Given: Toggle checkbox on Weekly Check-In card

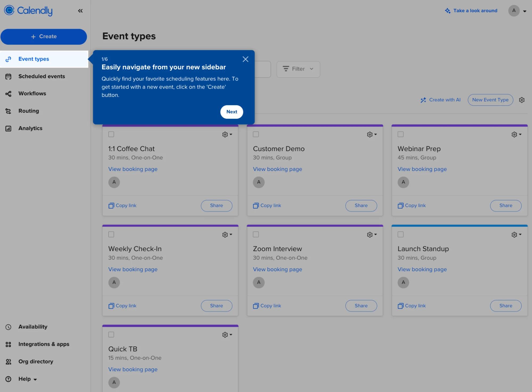Looking at the screenshot, I should coord(111,234).
